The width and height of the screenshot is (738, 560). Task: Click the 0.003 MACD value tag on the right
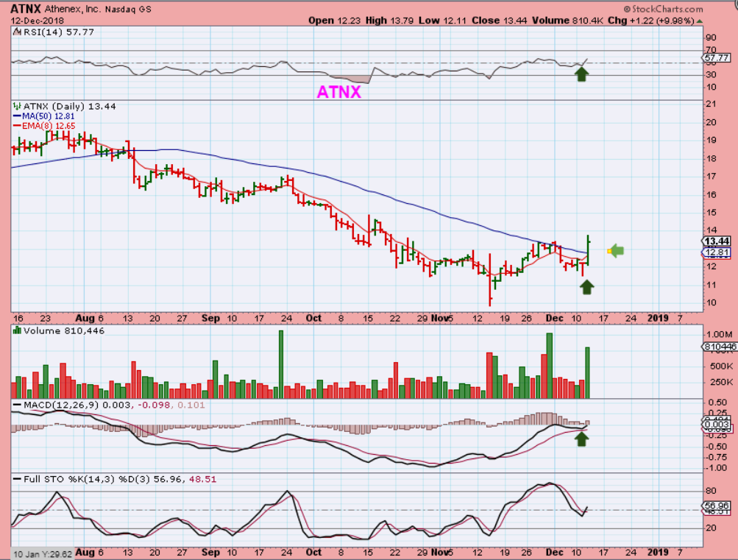click(x=717, y=425)
